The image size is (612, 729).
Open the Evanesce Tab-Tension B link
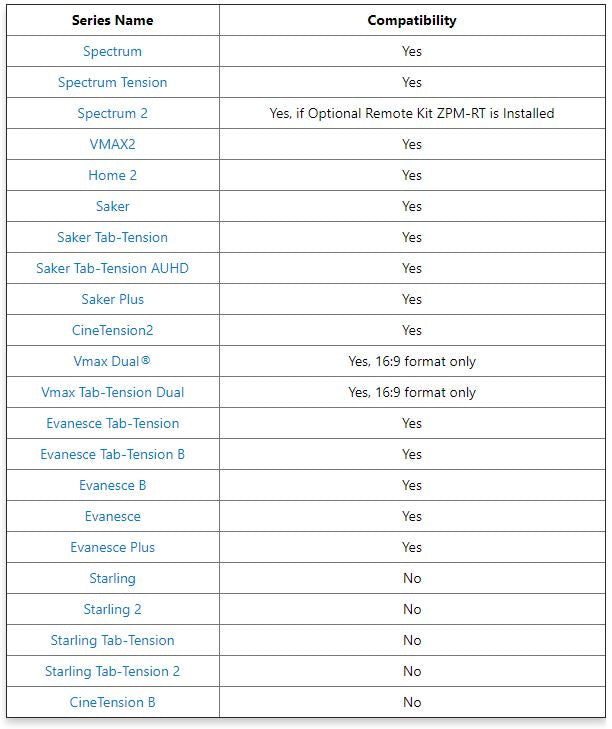point(112,454)
